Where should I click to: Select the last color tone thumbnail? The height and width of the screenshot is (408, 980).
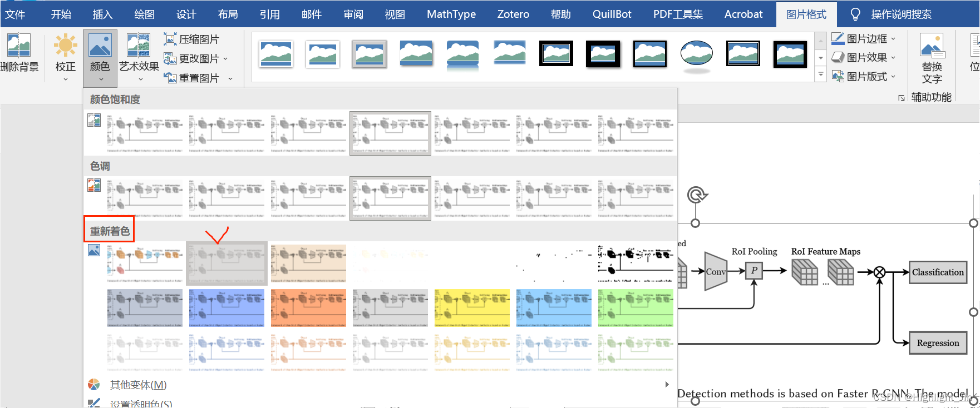(636, 198)
